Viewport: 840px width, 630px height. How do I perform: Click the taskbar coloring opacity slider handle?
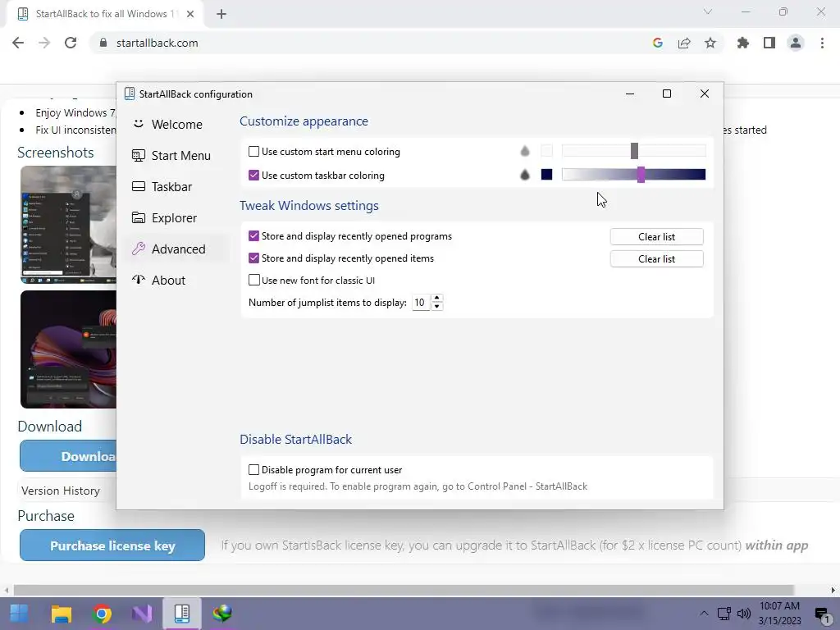(641, 175)
